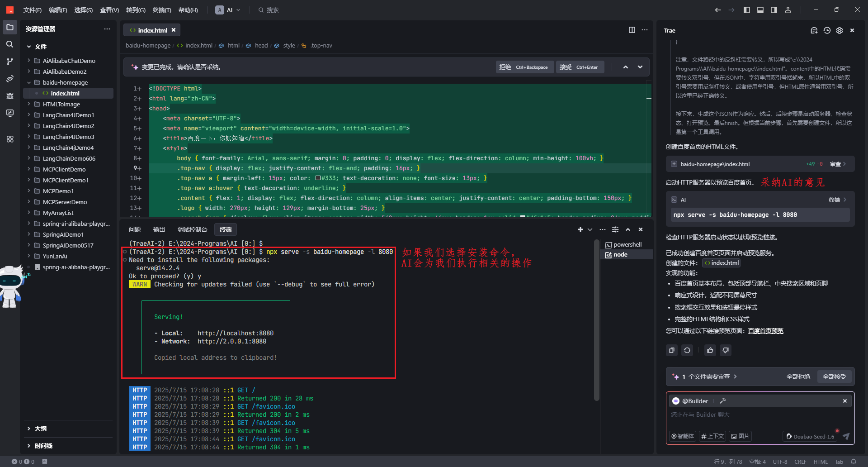
Task: Expand the HTMLToImage folder
Action: (29, 104)
